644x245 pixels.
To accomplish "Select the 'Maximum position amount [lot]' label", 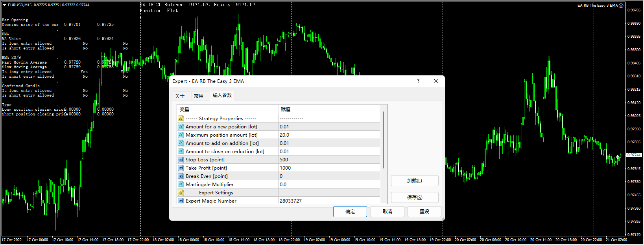I will point(221,135).
